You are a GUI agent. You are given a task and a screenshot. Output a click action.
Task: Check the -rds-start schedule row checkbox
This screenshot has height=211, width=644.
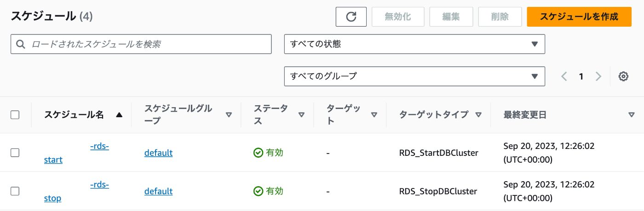click(15, 153)
